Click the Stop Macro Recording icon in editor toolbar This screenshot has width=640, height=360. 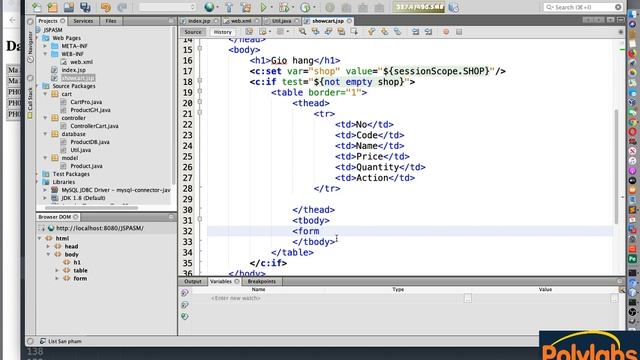459,31
